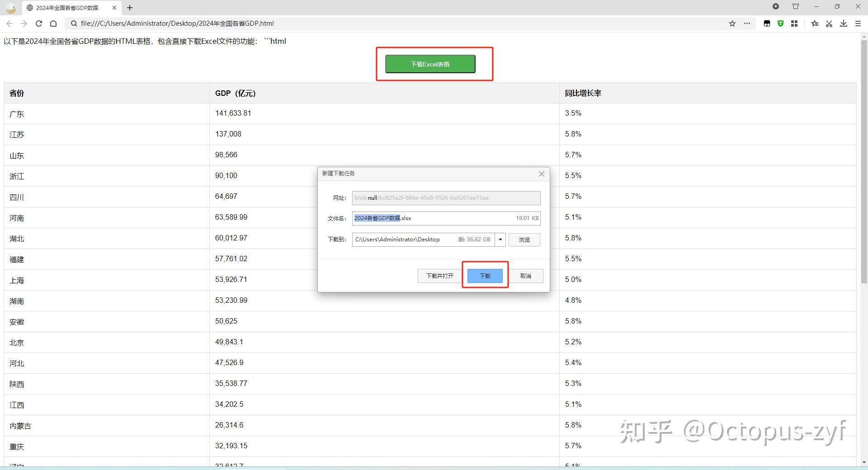Click the green 下载Excel表格 button

tap(430, 64)
